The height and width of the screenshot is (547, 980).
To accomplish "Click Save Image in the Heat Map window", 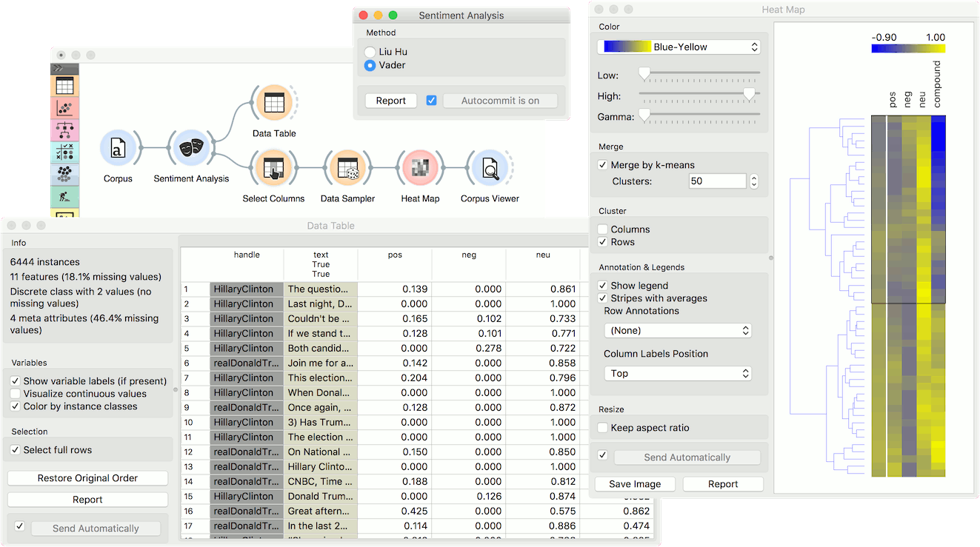I will coord(634,483).
